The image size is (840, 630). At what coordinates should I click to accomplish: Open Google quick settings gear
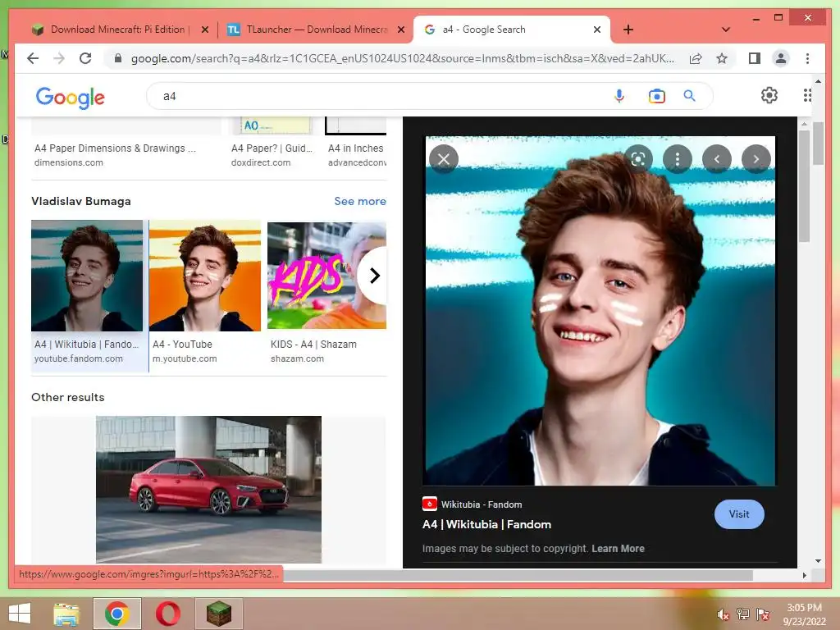pos(769,95)
